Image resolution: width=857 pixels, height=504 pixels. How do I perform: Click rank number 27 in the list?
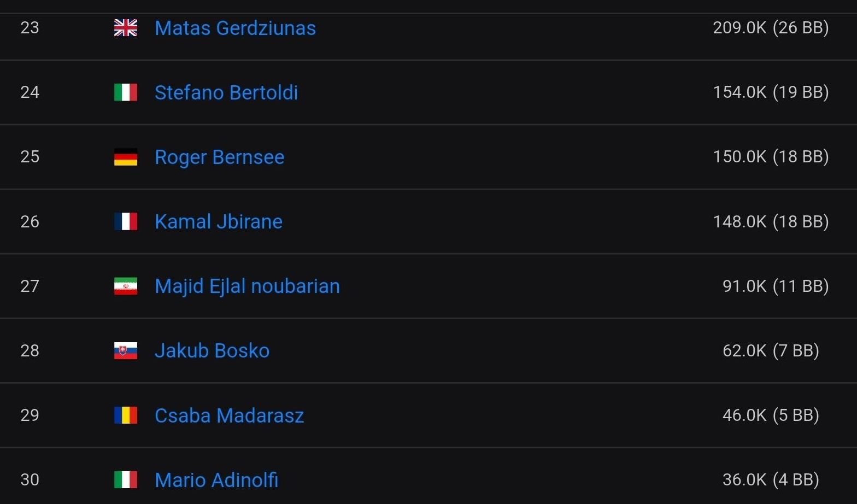tap(30, 286)
